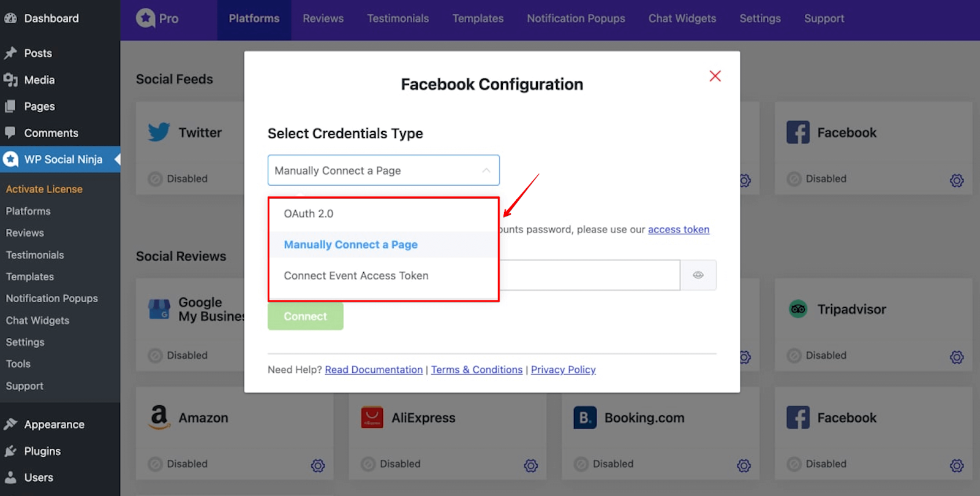
Task: Click the Tripadvisor settings gear icon
Action: click(957, 357)
